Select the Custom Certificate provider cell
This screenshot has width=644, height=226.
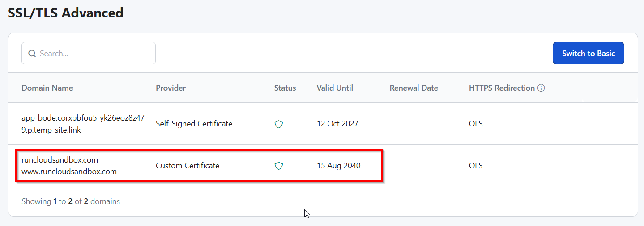click(188, 166)
